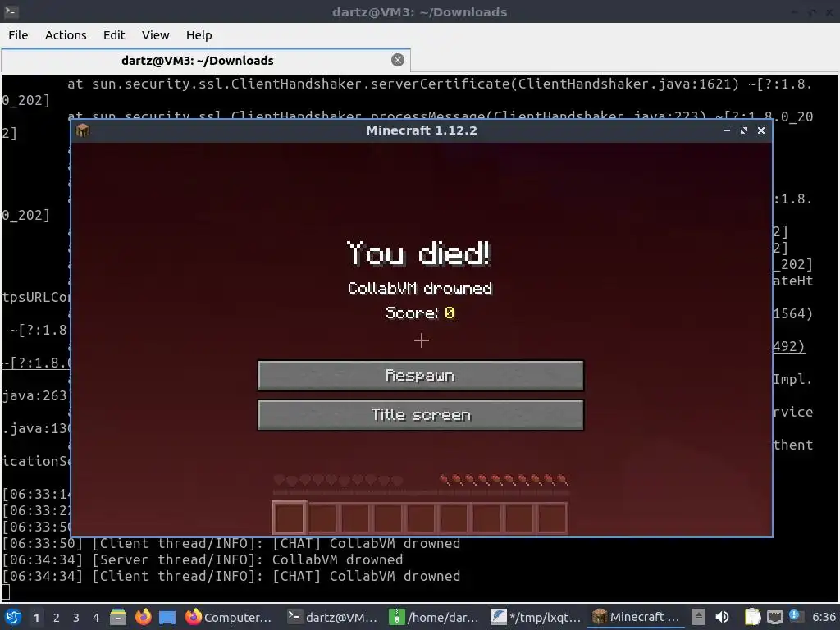
Task: Click the 'You died!' heading text
Action: [x=419, y=253]
